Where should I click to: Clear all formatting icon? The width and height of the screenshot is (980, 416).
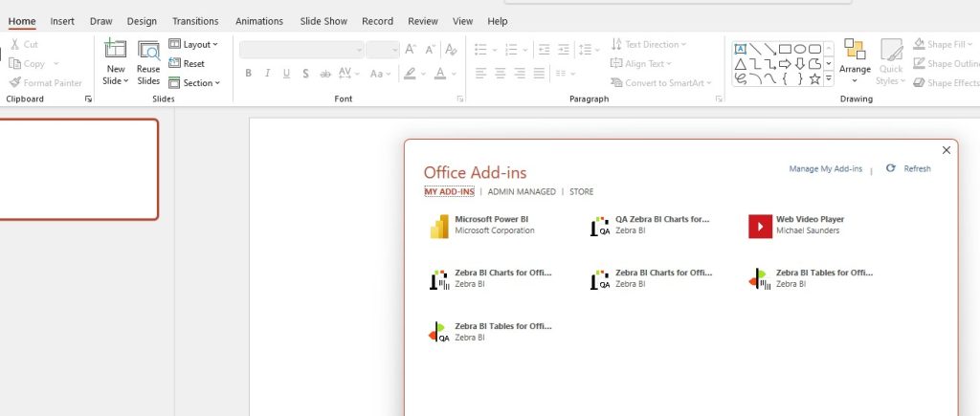[451, 50]
